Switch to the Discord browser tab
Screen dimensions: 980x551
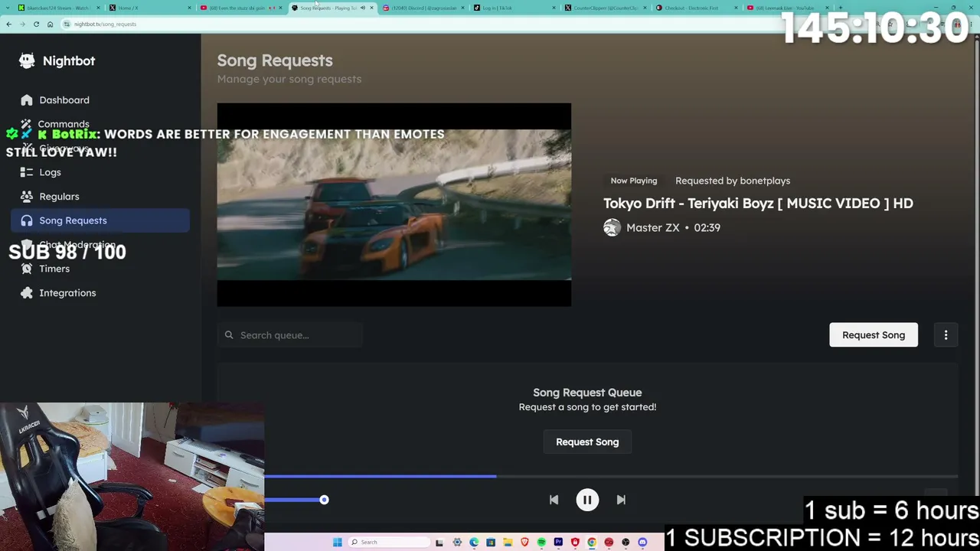click(x=423, y=8)
